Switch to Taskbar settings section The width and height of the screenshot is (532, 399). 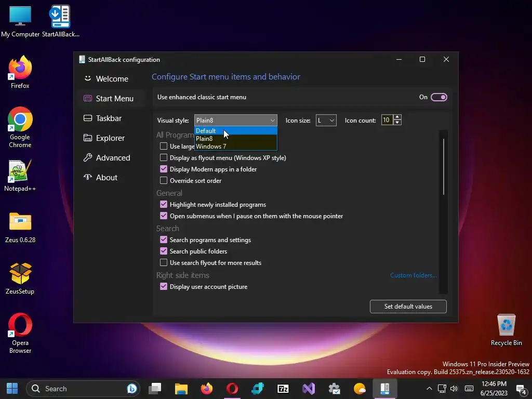(x=112, y=118)
